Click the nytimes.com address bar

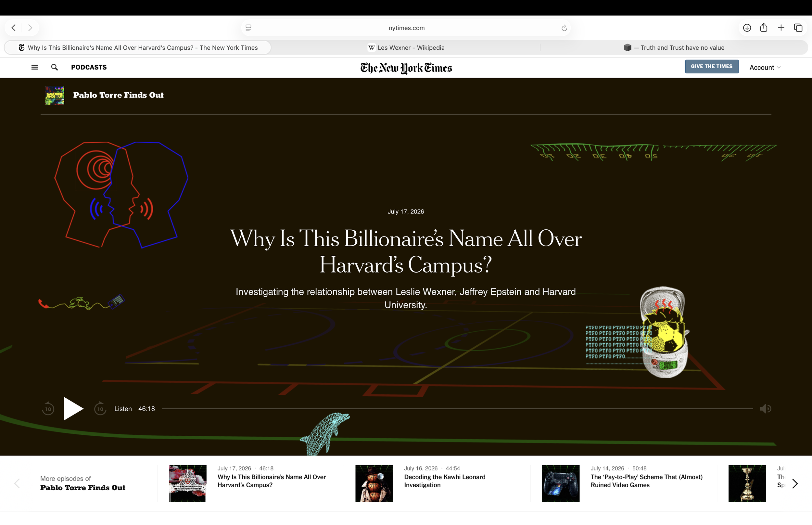[x=406, y=28]
